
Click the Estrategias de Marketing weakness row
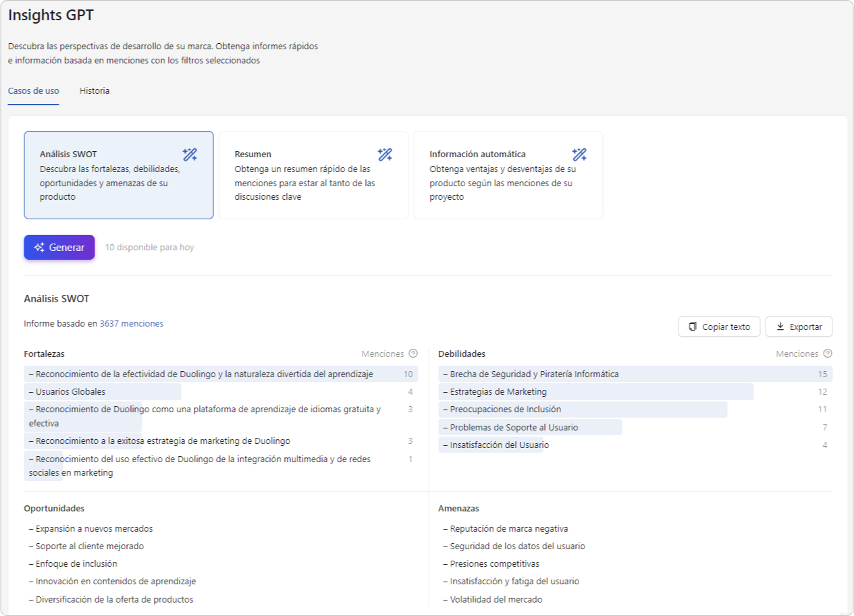coord(635,392)
